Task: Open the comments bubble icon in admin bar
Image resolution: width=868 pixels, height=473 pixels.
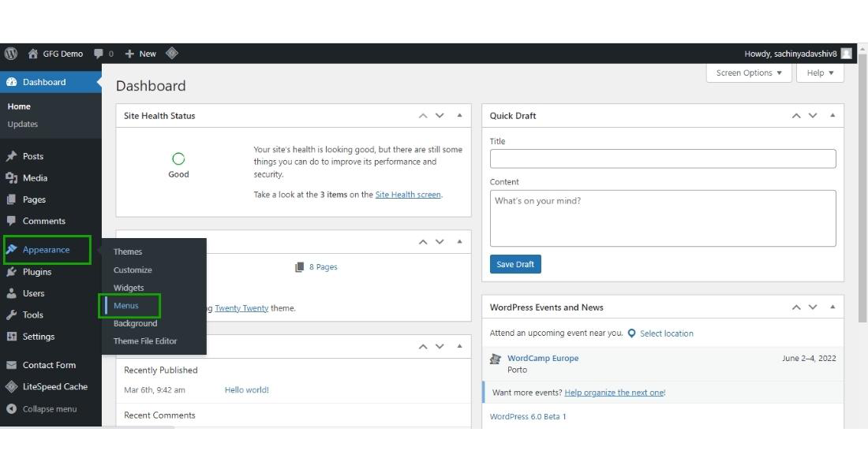Action: [x=99, y=54]
